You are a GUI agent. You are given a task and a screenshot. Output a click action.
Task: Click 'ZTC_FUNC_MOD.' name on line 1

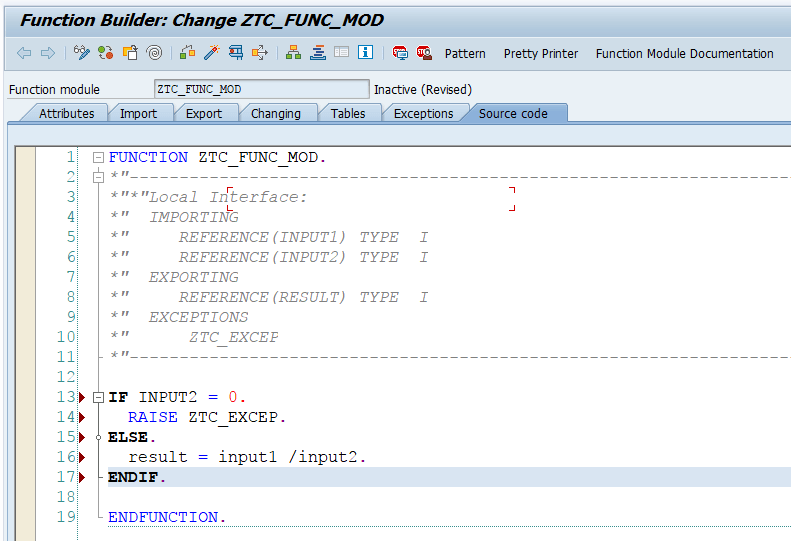tap(262, 157)
